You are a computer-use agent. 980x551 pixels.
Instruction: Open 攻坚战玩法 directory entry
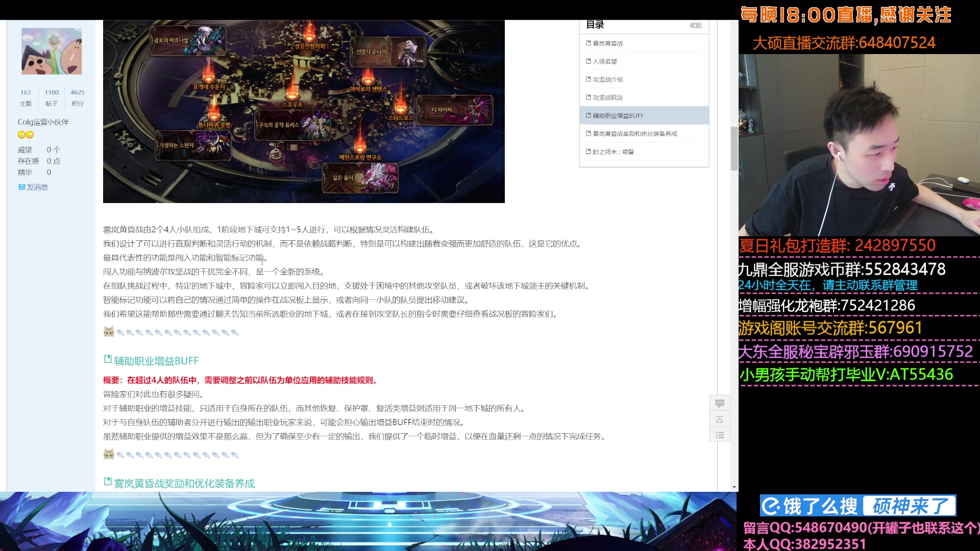[607, 97]
